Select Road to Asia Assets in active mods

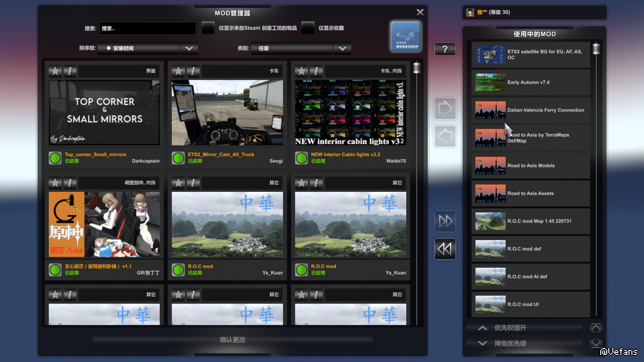point(530,193)
